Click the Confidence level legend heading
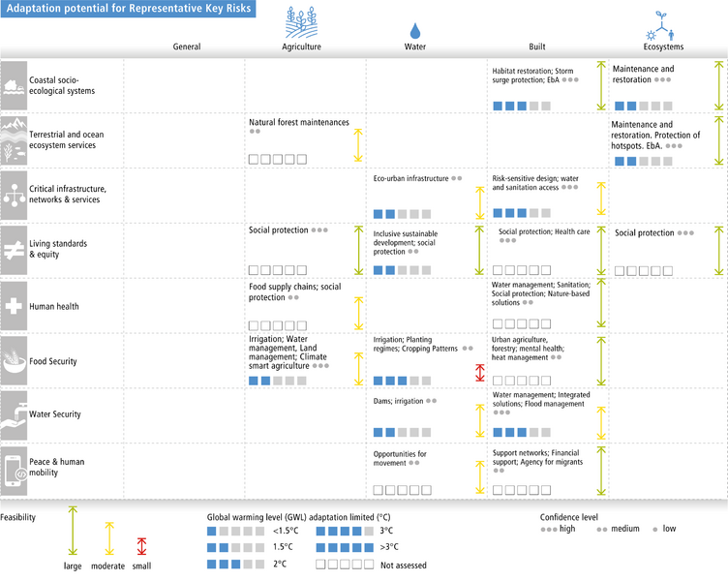 coord(569,517)
